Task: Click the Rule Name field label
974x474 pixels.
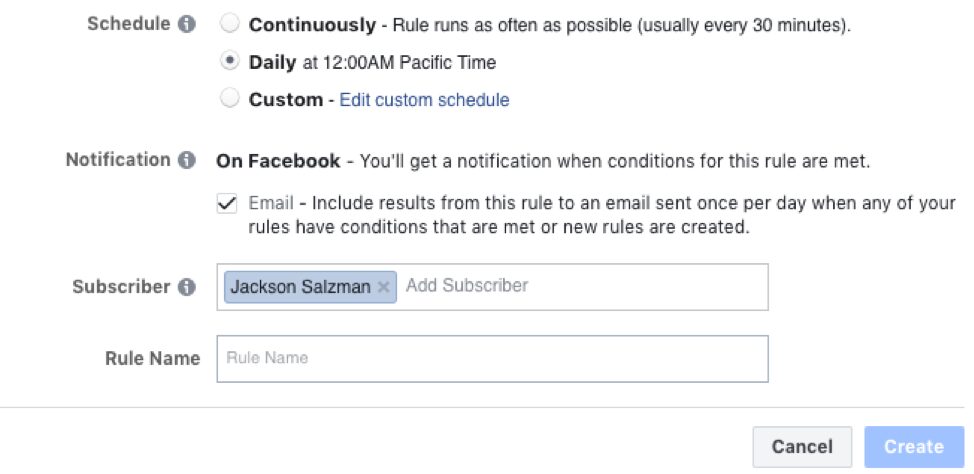Action: [x=152, y=358]
